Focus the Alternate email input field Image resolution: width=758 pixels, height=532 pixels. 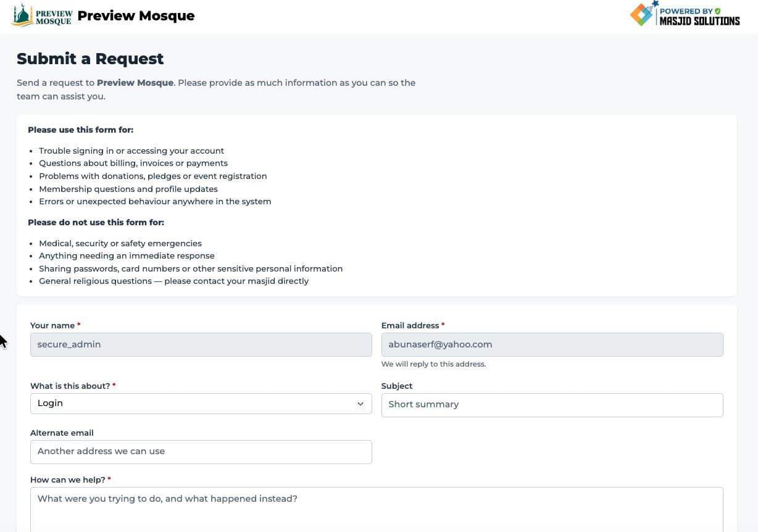point(201,452)
